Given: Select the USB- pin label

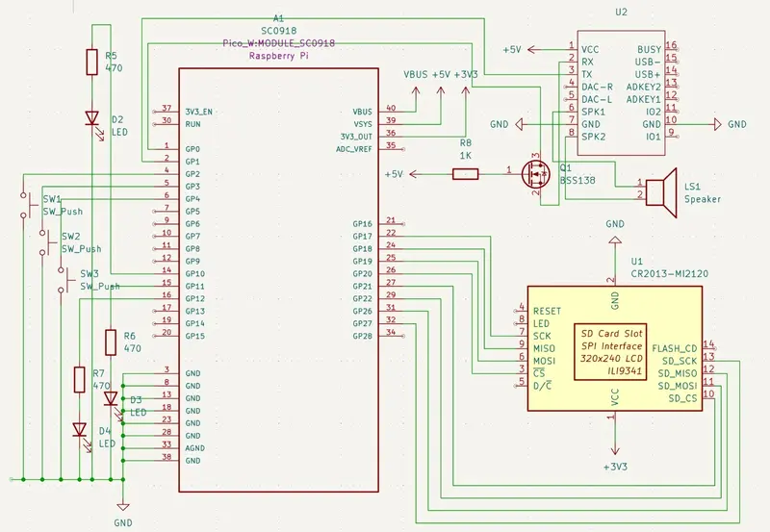Looking at the screenshot, I should click(648, 62).
